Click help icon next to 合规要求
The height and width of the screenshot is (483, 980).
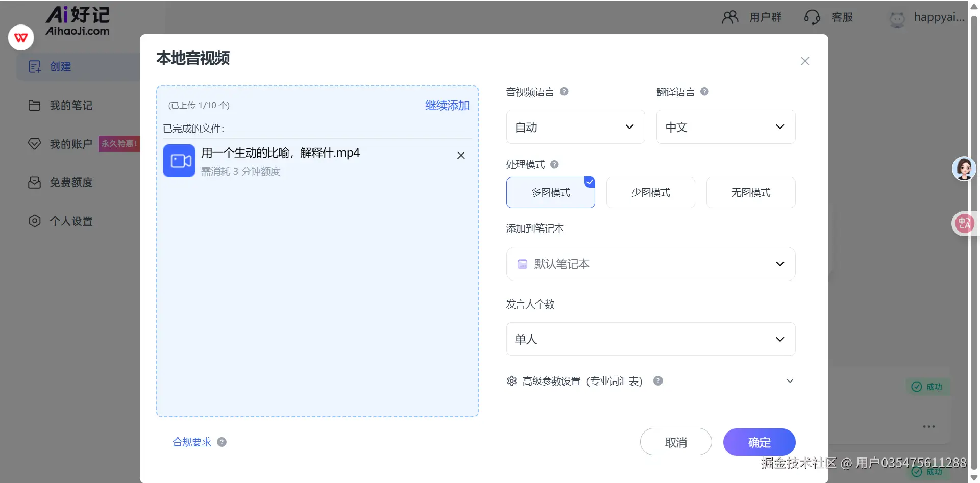tap(222, 442)
